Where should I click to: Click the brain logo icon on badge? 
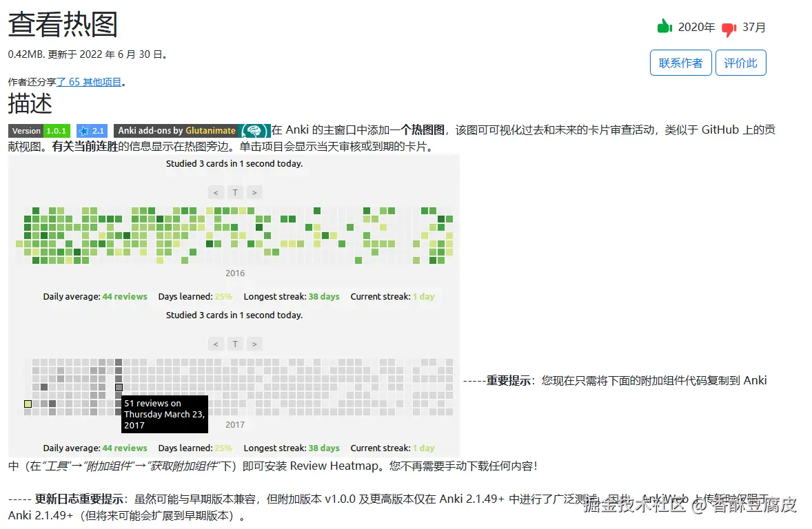point(254,130)
